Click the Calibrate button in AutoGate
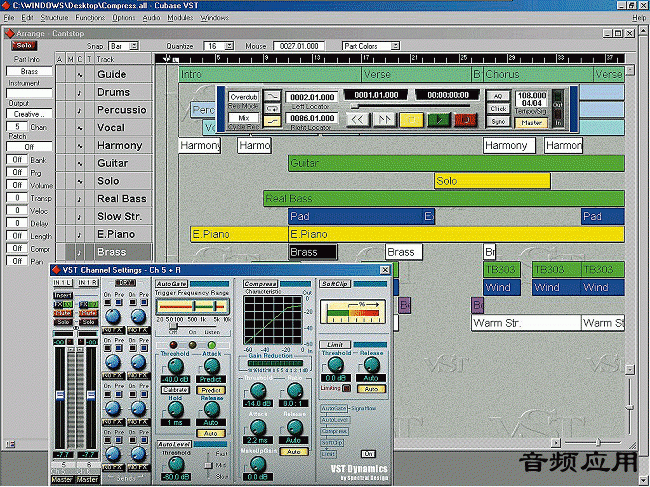 (x=175, y=390)
